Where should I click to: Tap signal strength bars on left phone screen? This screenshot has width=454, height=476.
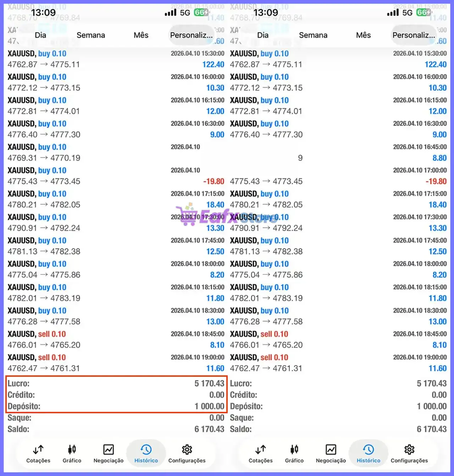tap(171, 13)
